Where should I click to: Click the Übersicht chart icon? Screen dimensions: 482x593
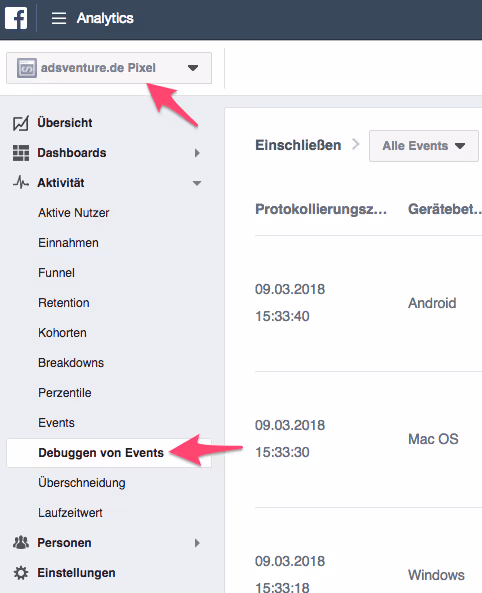(x=20, y=123)
